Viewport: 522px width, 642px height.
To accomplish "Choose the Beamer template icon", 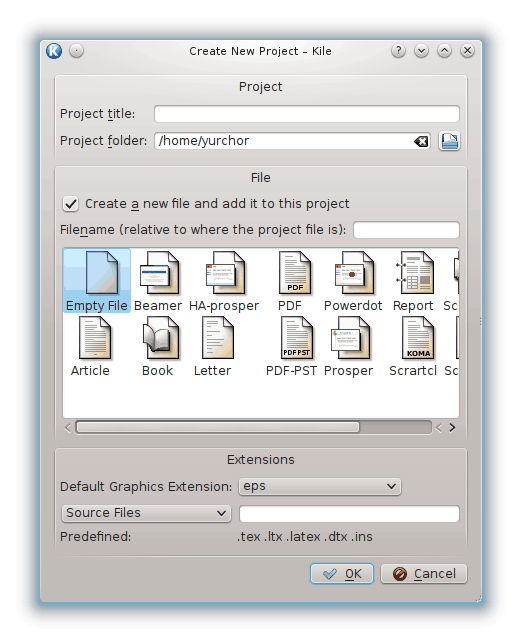I will [x=158, y=281].
